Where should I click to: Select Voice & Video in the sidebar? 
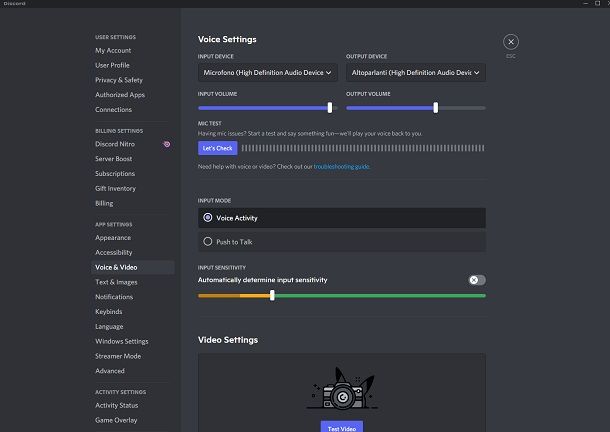click(132, 267)
